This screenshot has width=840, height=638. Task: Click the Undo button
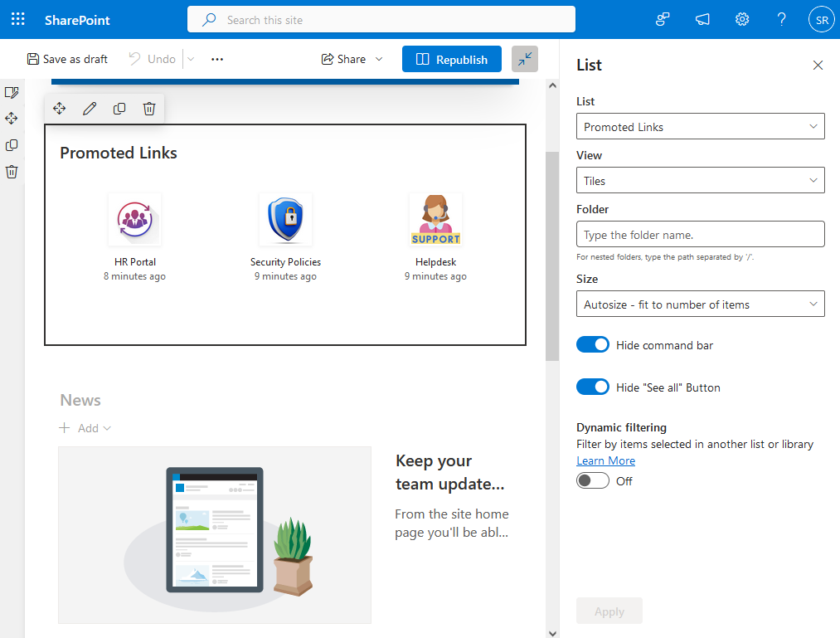153,59
